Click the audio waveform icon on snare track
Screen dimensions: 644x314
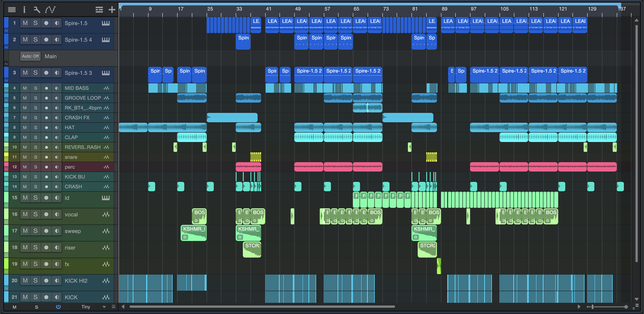[x=106, y=157]
